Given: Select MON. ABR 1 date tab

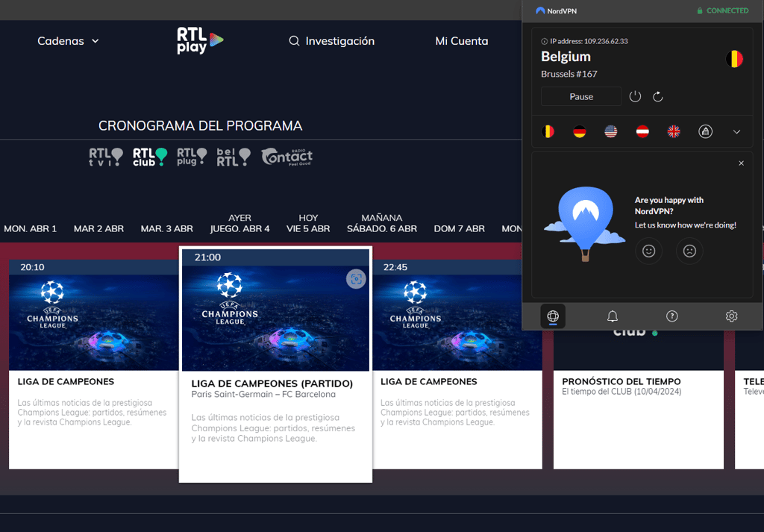Looking at the screenshot, I should click(30, 228).
